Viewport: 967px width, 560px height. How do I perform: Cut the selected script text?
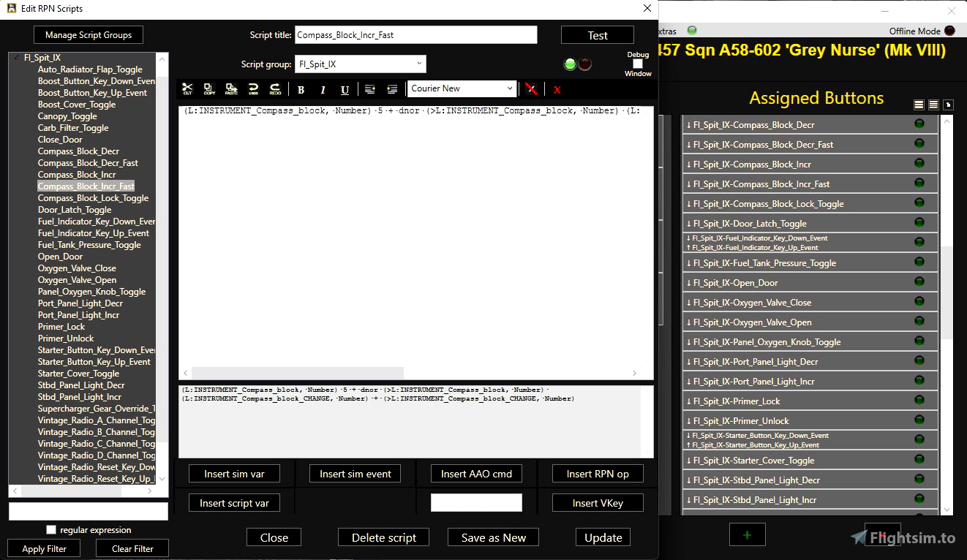(188, 88)
